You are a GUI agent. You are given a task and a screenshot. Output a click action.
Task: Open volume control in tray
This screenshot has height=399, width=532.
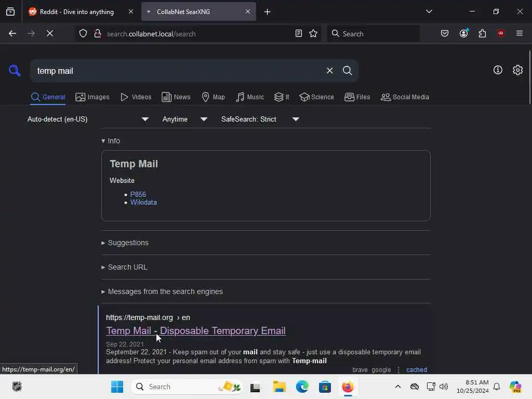tap(444, 387)
